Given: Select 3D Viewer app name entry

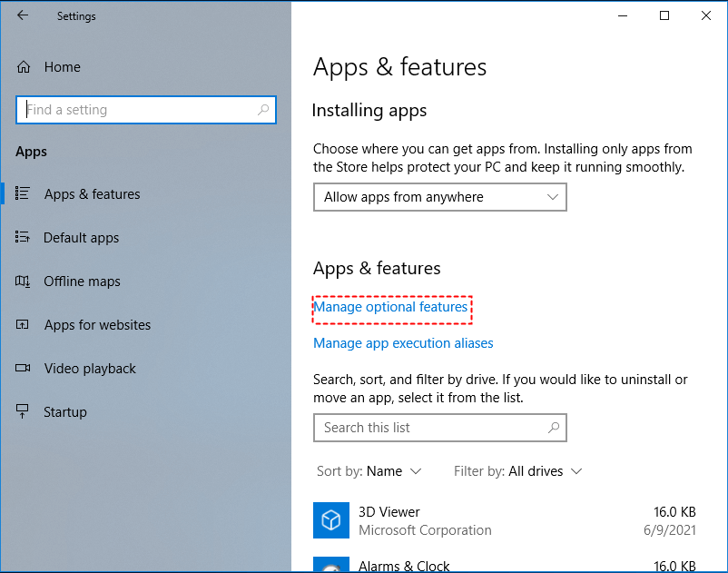Looking at the screenshot, I should coord(389,512).
